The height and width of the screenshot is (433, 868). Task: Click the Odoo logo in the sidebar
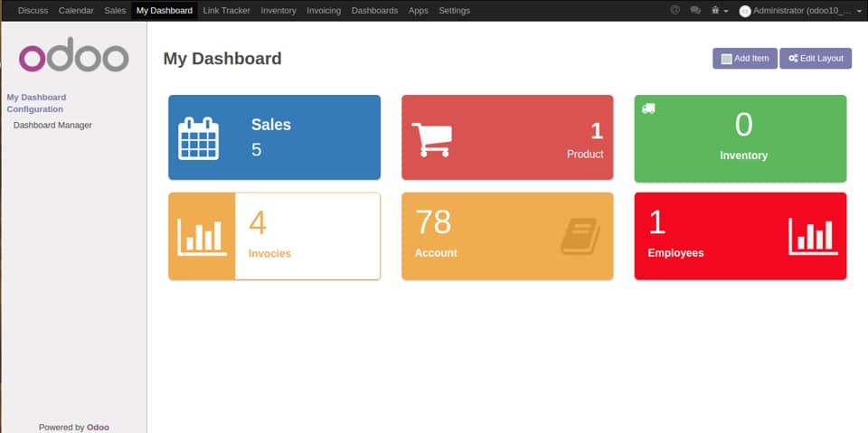pos(73,54)
